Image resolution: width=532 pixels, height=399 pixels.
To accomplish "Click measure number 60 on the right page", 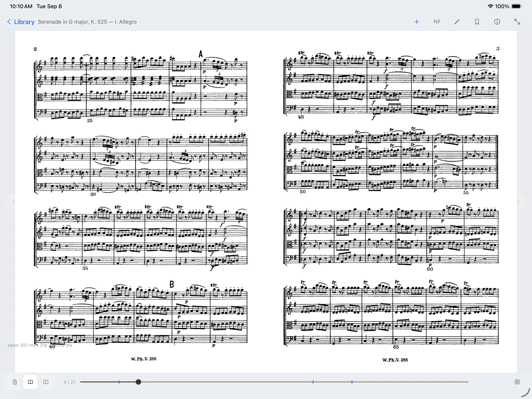I will [x=430, y=269].
